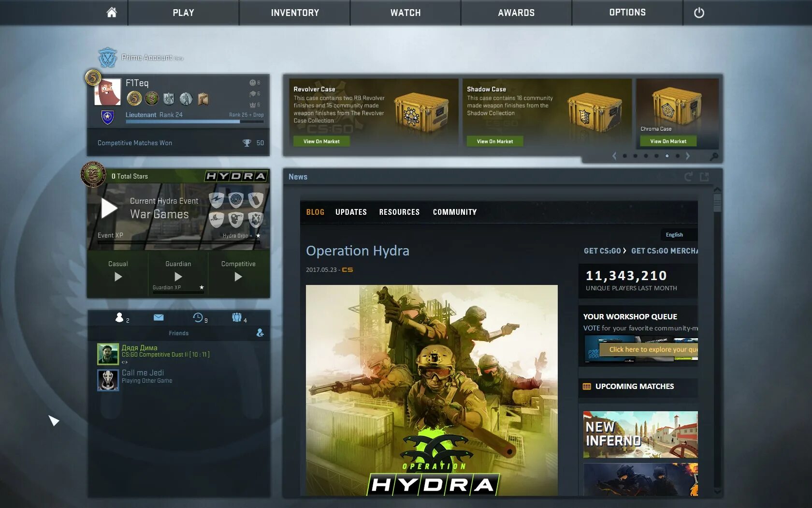Image resolution: width=812 pixels, height=508 pixels.
Task: Click the target Hydra shield icon
Action: coord(236,200)
